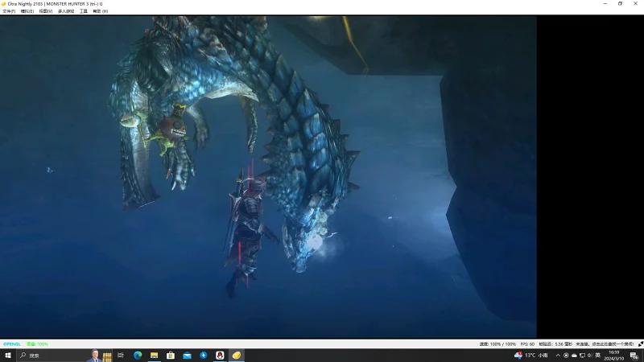Screen dimensions: 644x362
Task: Click the volume 100% status indicator
Action: tap(37, 344)
